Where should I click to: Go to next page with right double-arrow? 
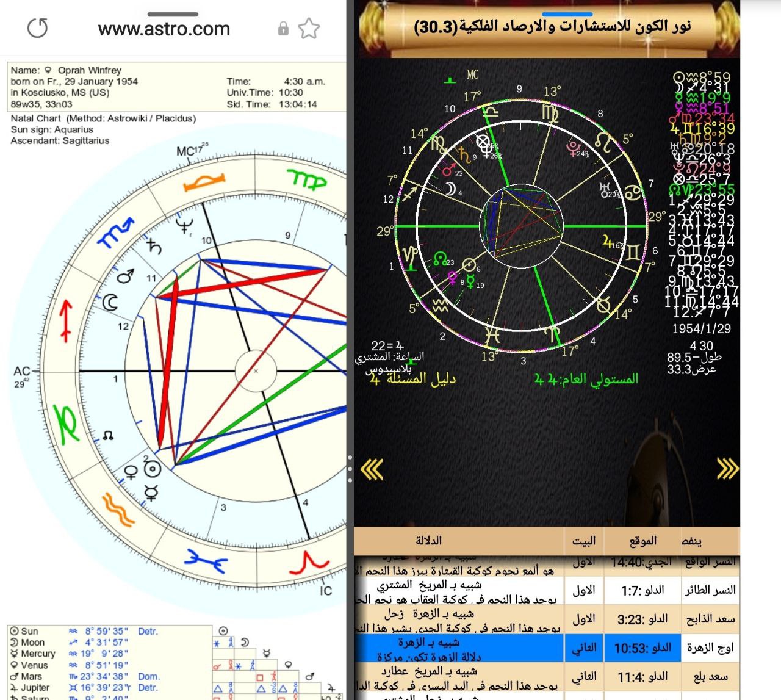[727, 469]
